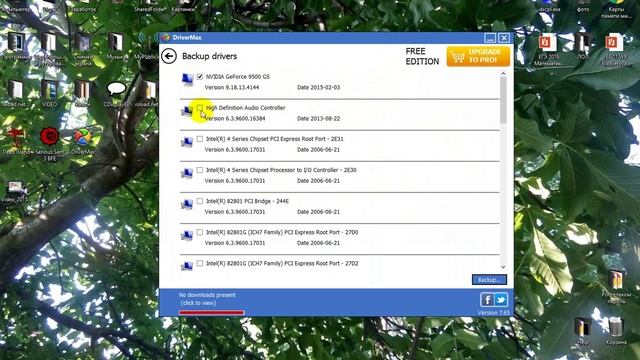Go back using the Backup drivers arrow
The height and width of the screenshot is (360, 640).
click(x=169, y=56)
